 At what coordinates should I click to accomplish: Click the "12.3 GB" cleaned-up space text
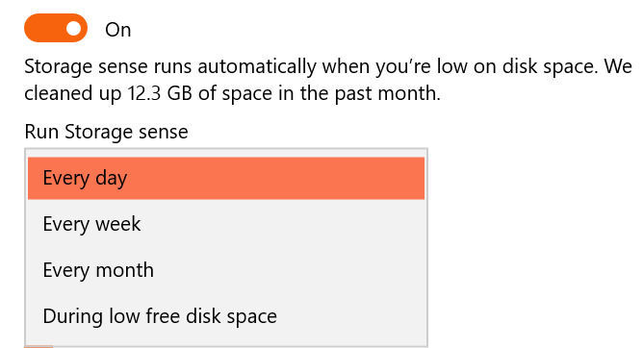pos(160,93)
